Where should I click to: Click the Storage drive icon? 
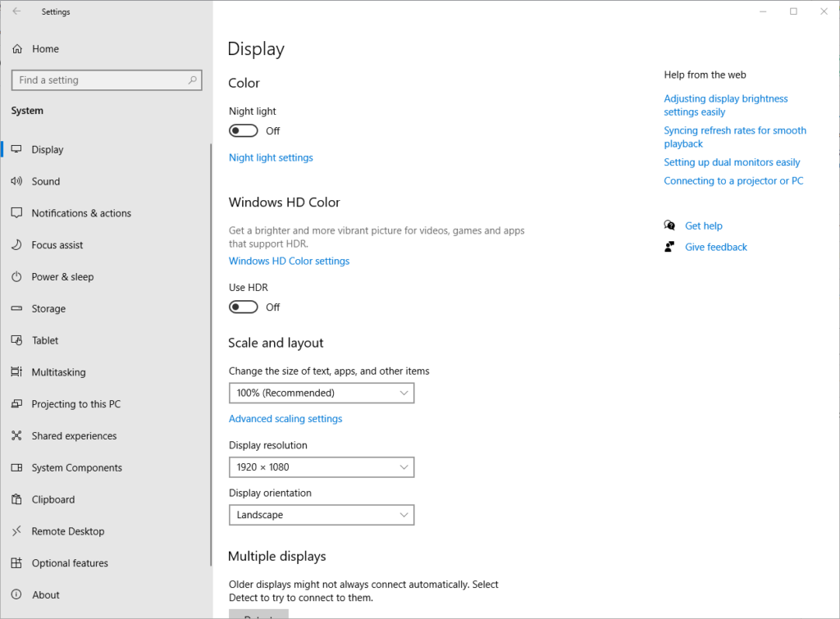click(x=16, y=308)
